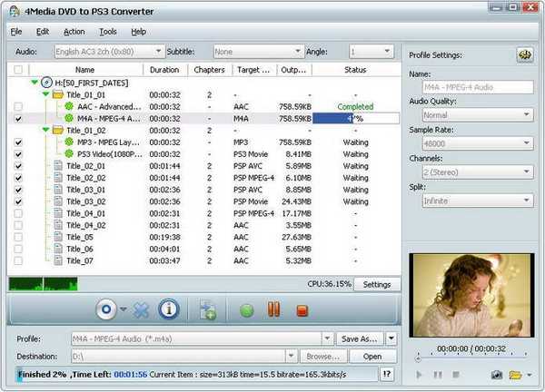This screenshot has height=392, width=545.
Task: Stop conversion with red stop button
Action: click(x=302, y=310)
